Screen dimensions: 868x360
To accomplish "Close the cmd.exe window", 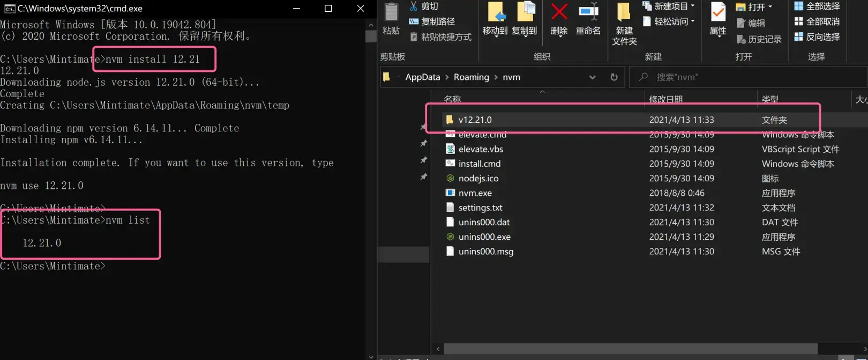I will pos(361,9).
